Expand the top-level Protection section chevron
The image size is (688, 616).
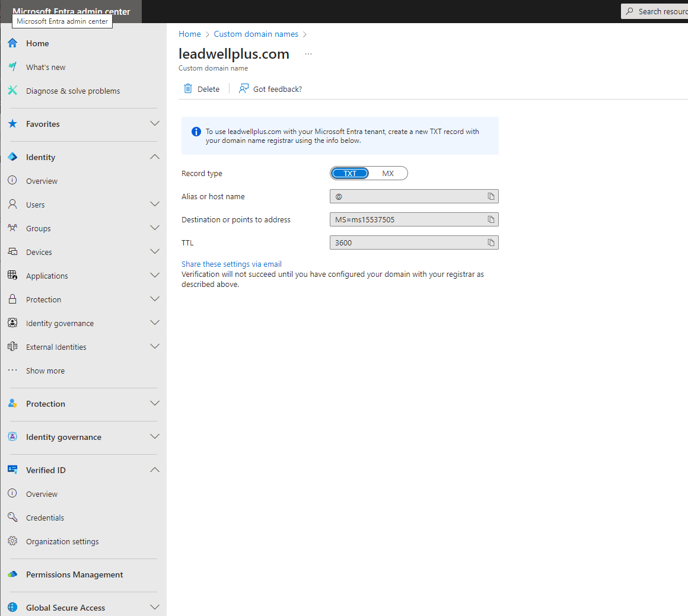pos(154,403)
